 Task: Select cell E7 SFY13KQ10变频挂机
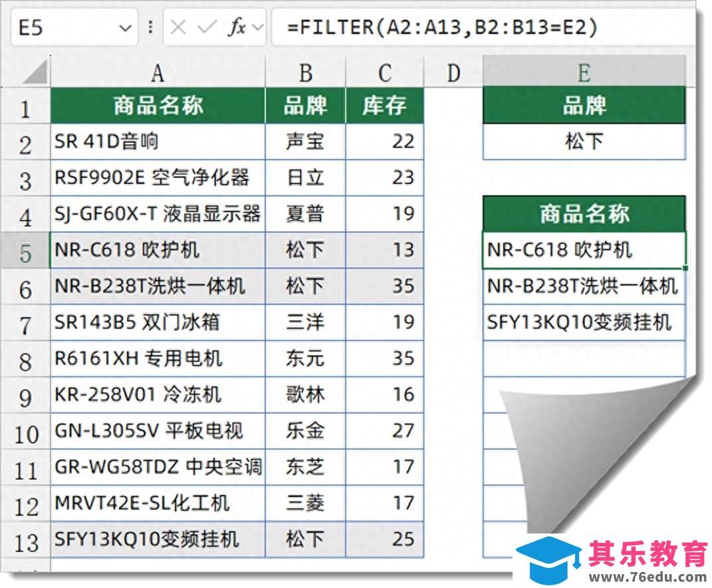(584, 323)
